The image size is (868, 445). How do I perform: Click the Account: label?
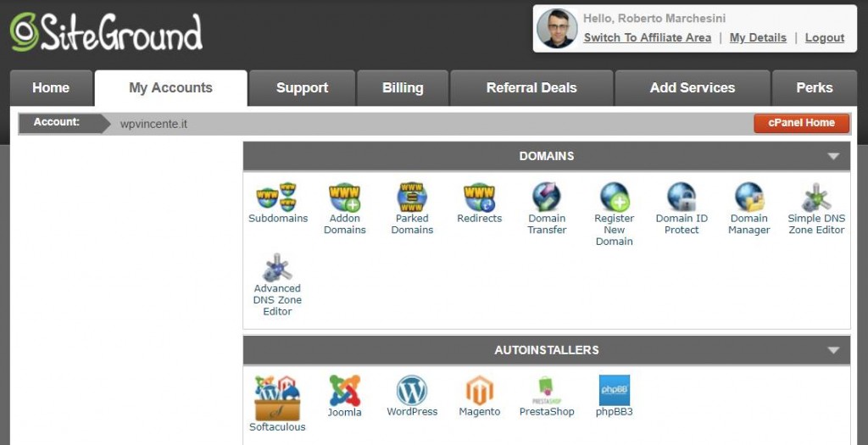tap(57, 122)
